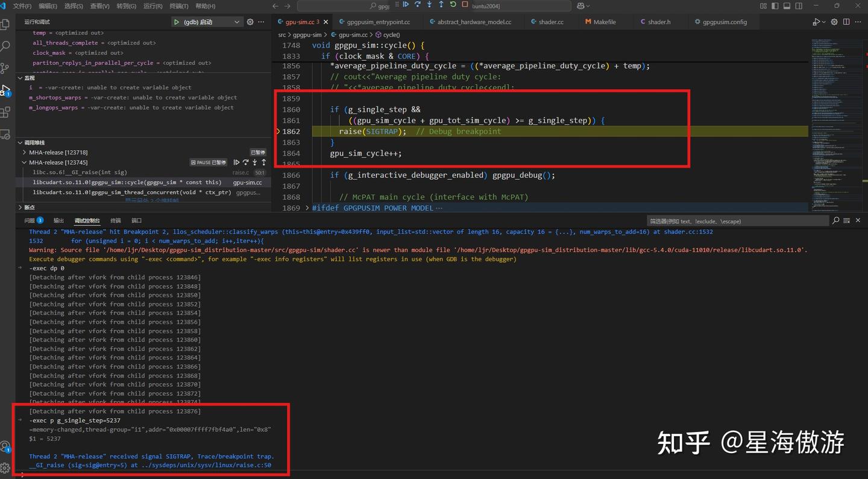868x479 pixels.
Task: Click Step Over in floating debug toolbar
Action: point(417,5)
